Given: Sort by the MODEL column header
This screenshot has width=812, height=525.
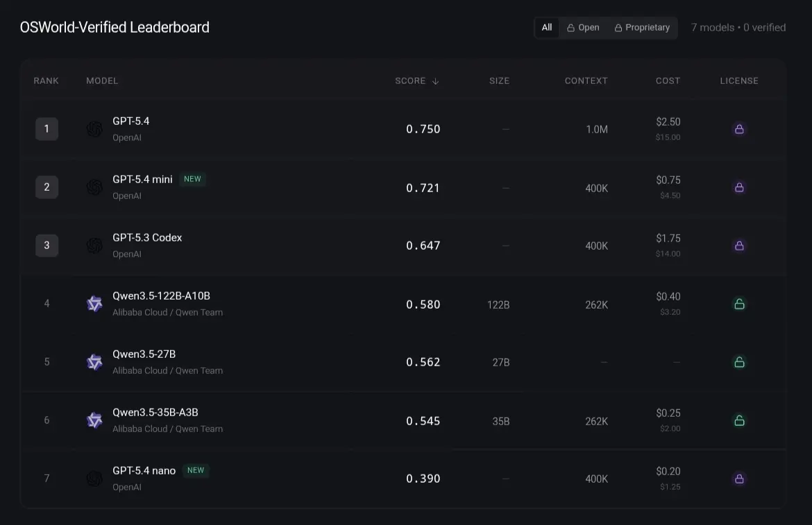Looking at the screenshot, I should 102,80.
